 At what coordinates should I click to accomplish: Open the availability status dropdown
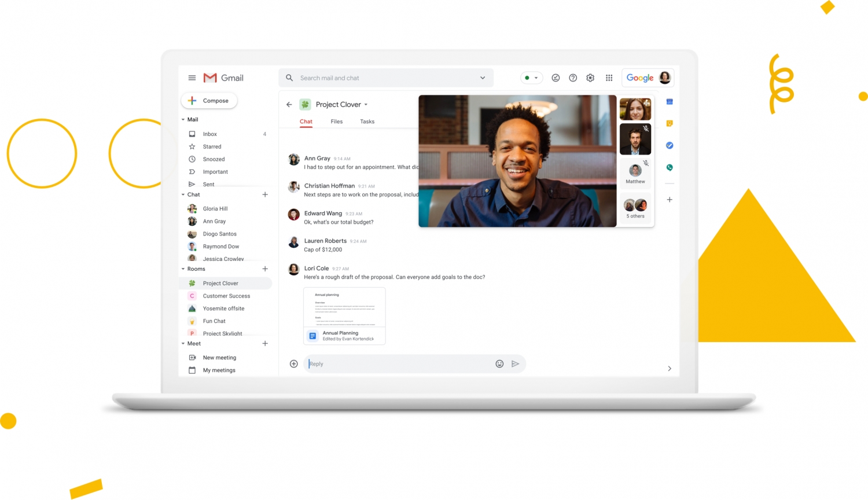(531, 78)
